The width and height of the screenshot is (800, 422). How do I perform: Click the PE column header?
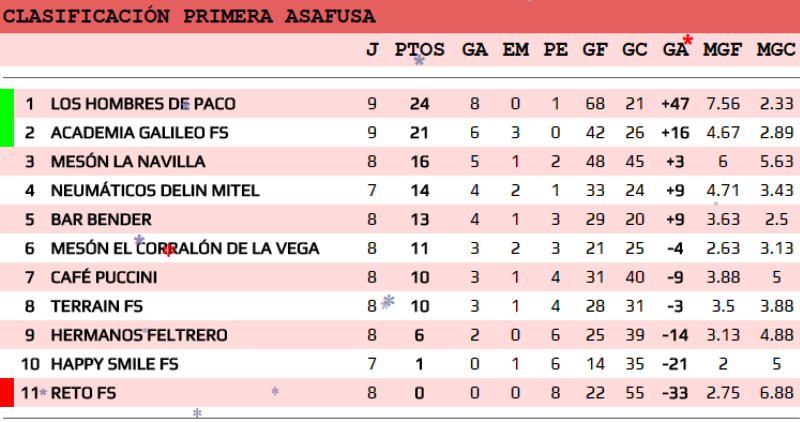(555, 49)
